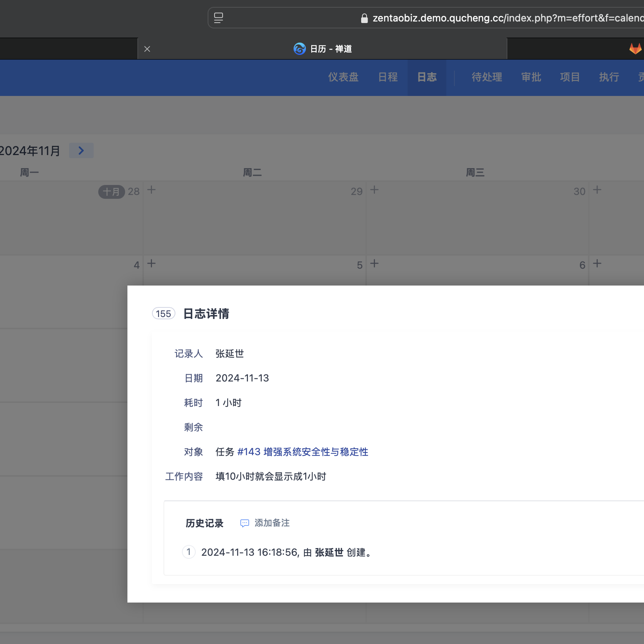The image size is (644, 644).
Task: Click the speech bubble add-note icon
Action: pos(244,523)
